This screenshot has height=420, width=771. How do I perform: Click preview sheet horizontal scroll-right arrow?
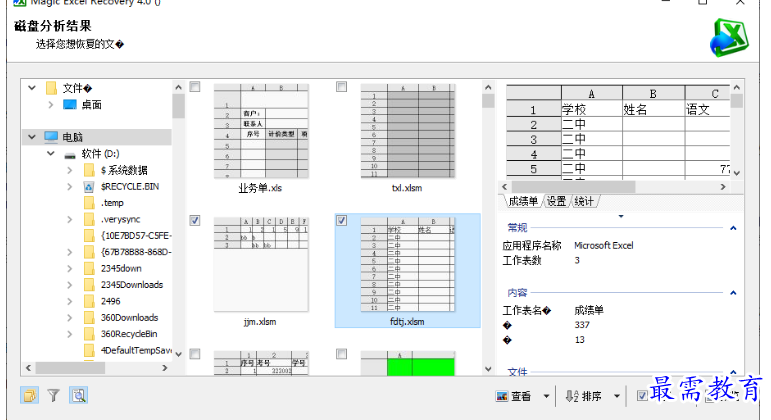click(723, 187)
